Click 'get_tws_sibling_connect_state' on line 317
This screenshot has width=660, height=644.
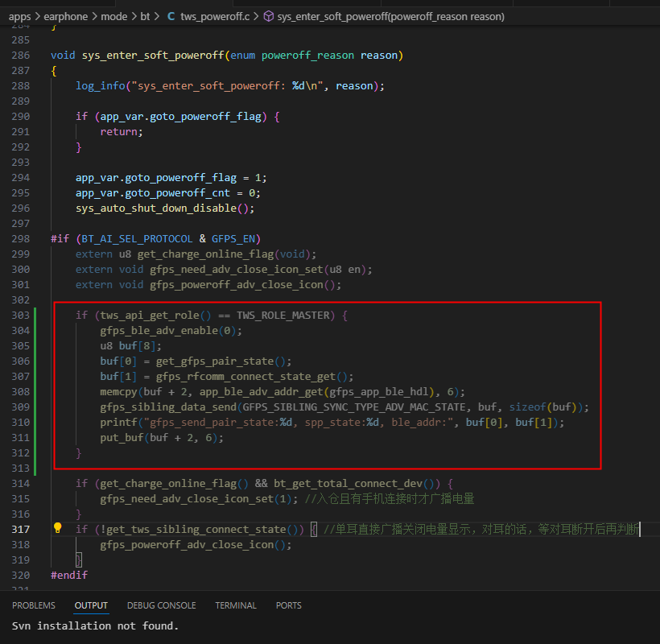[196, 530]
